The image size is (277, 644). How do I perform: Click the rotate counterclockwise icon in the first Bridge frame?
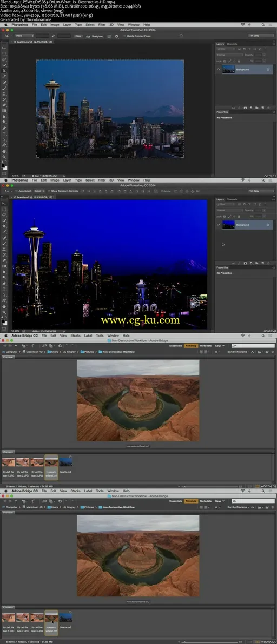(x=66, y=345)
